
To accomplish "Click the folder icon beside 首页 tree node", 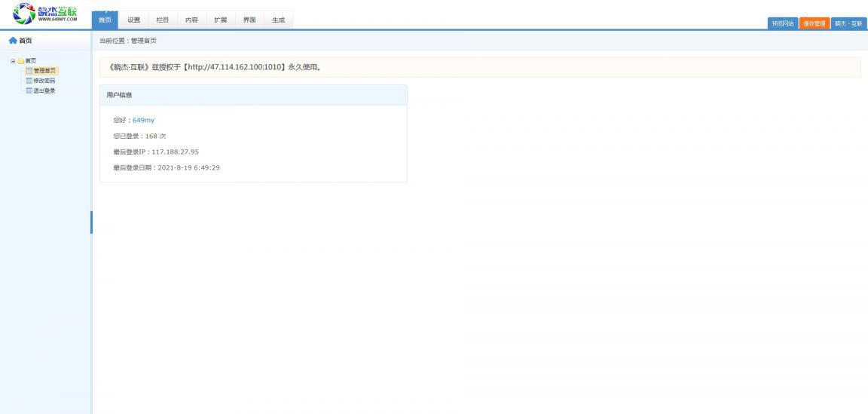I will [20, 60].
